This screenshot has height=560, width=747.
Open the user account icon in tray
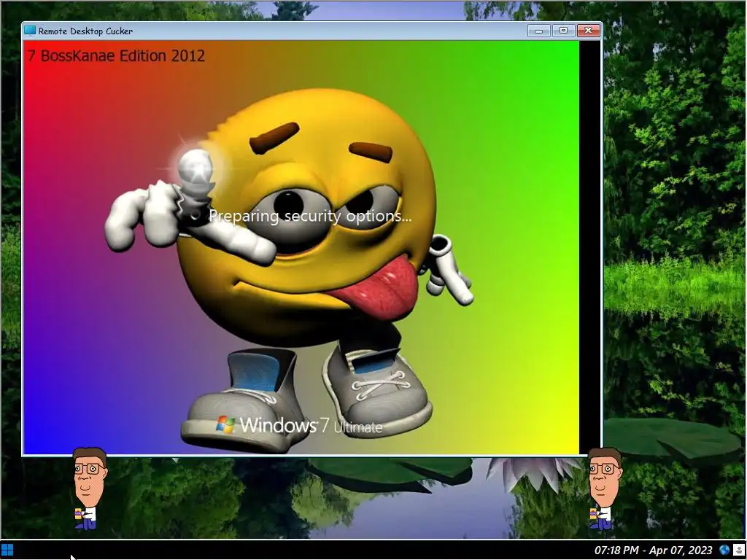739,551
